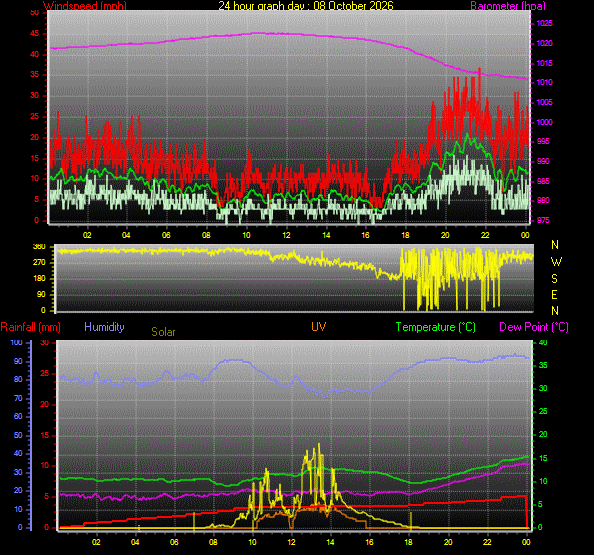Click the Solar legend label
The height and width of the screenshot is (555, 594).
pyautogui.click(x=163, y=332)
